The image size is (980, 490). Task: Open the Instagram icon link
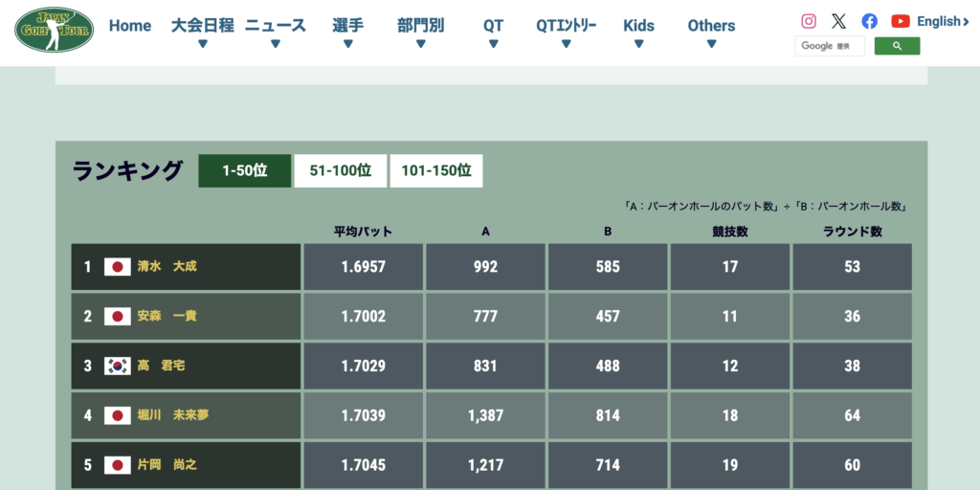[x=809, y=21]
